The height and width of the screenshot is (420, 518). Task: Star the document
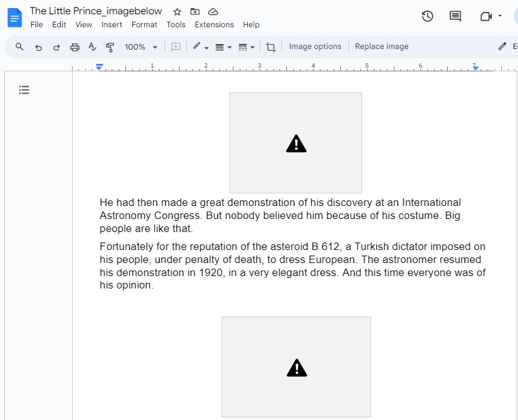(177, 11)
